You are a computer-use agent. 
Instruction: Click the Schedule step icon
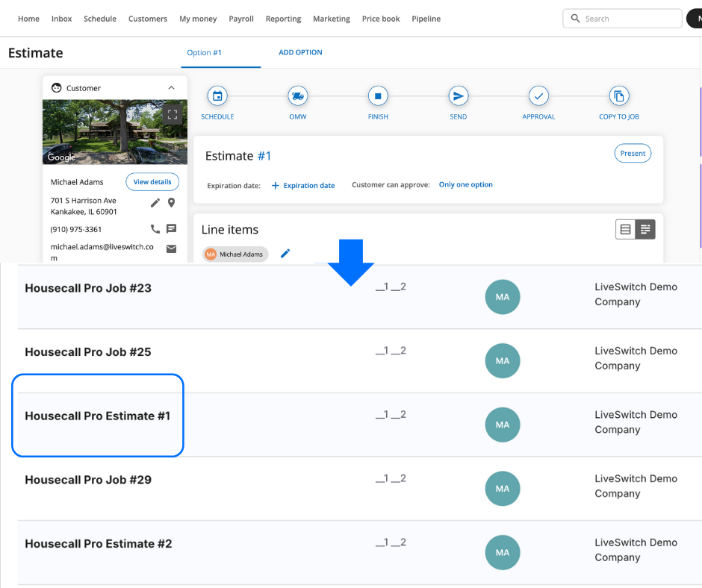click(x=217, y=96)
